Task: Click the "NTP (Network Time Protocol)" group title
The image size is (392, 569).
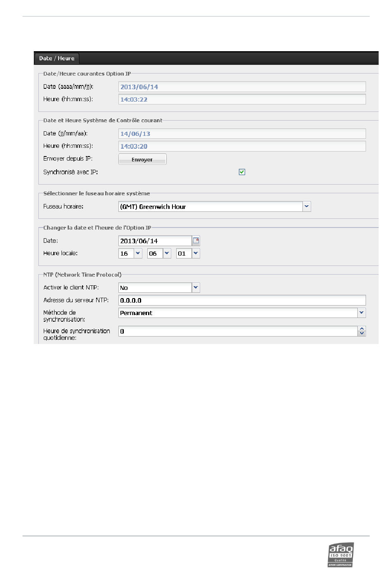Action: tap(82, 275)
